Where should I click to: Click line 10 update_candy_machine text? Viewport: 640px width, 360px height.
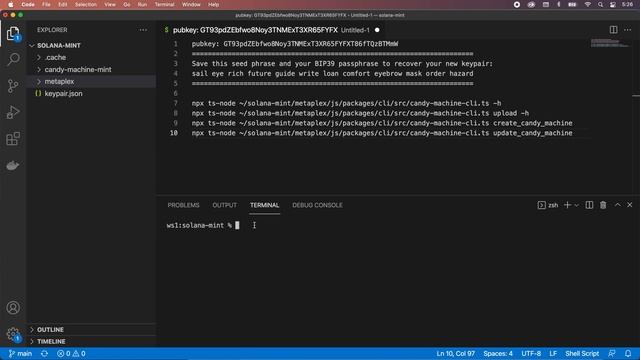(532, 133)
